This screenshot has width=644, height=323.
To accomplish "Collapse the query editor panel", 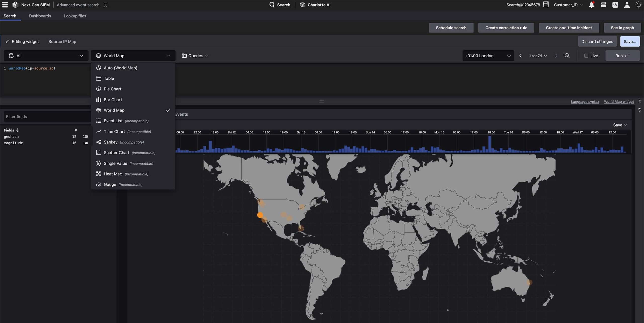I will pyautogui.click(x=640, y=101).
